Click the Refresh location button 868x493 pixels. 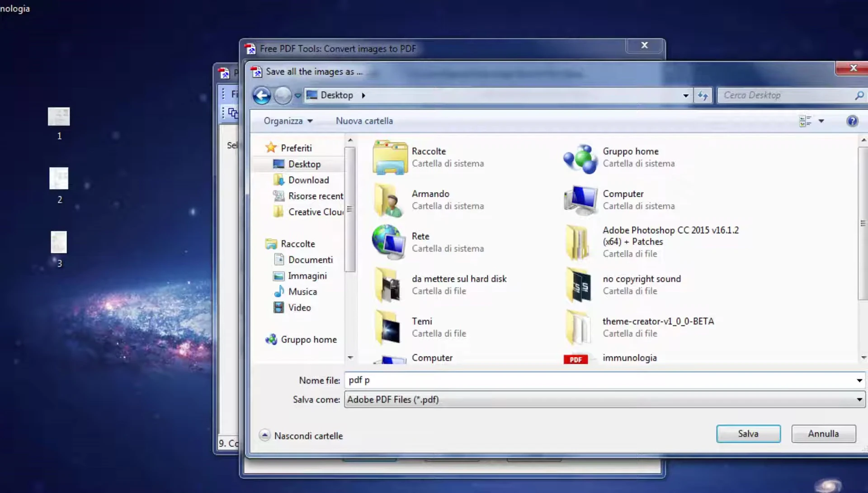(703, 95)
